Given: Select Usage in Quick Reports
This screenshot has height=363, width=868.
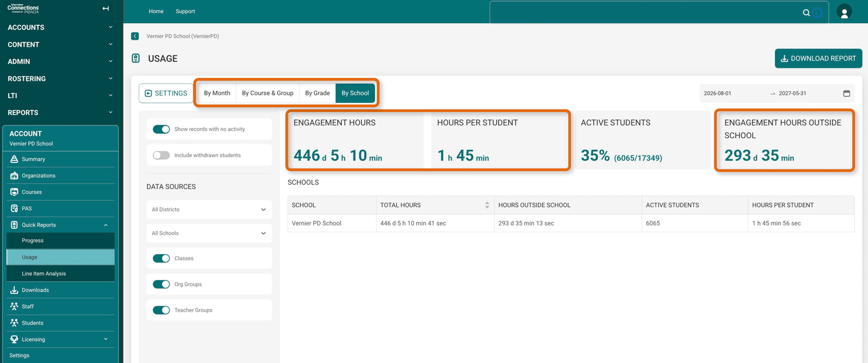Looking at the screenshot, I should pos(61,257).
